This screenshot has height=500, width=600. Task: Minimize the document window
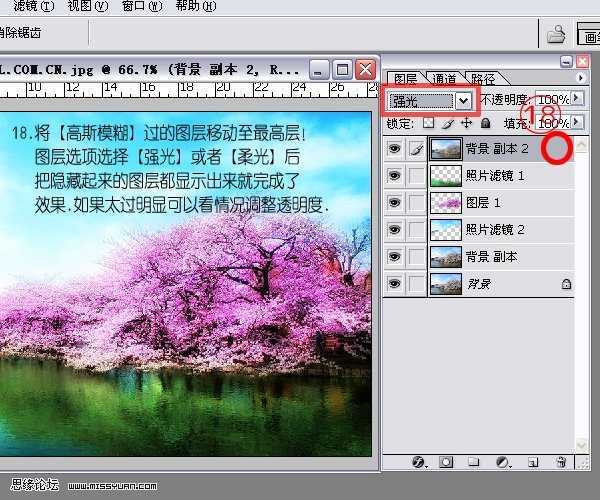coord(319,70)
